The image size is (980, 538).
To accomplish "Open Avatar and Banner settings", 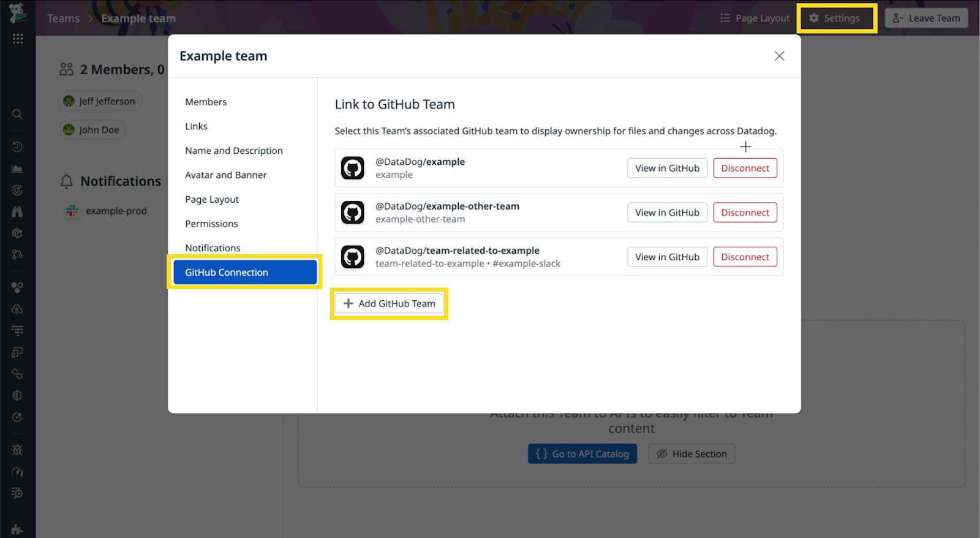I will click(x=226, y=175).
